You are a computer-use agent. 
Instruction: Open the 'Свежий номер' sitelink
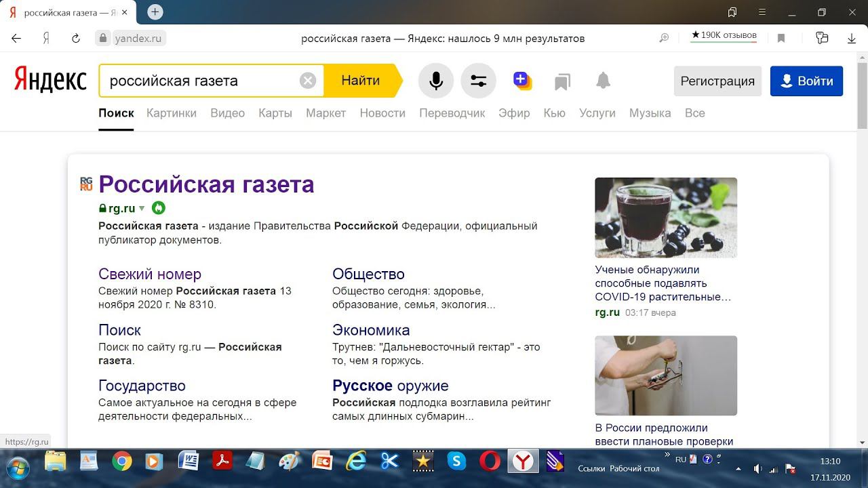coord(150,274)
